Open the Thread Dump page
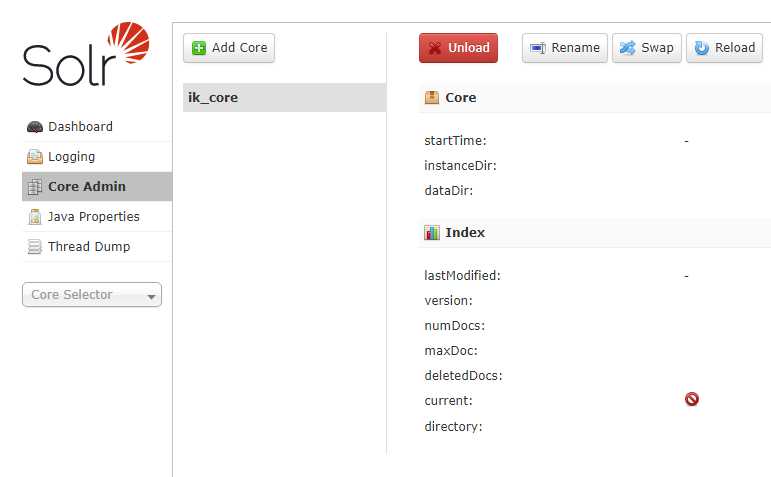Image resolution: width=771 pixels, height=477 pixels. 97,247
